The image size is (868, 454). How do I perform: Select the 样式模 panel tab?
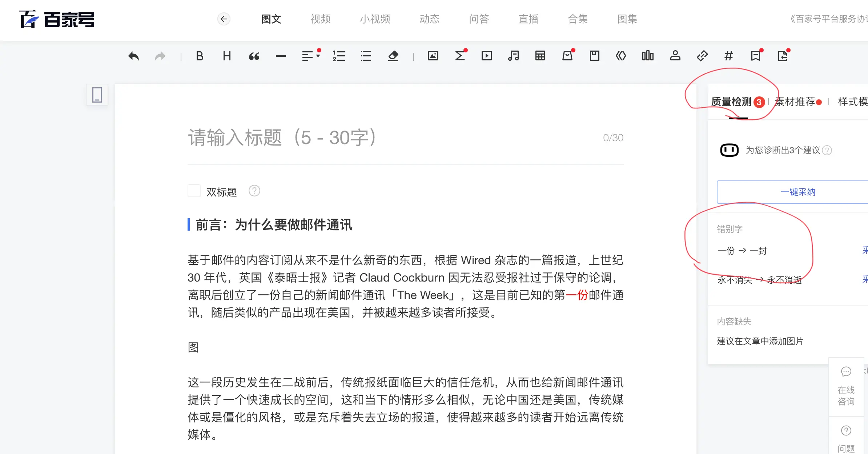tap(853, 102)
